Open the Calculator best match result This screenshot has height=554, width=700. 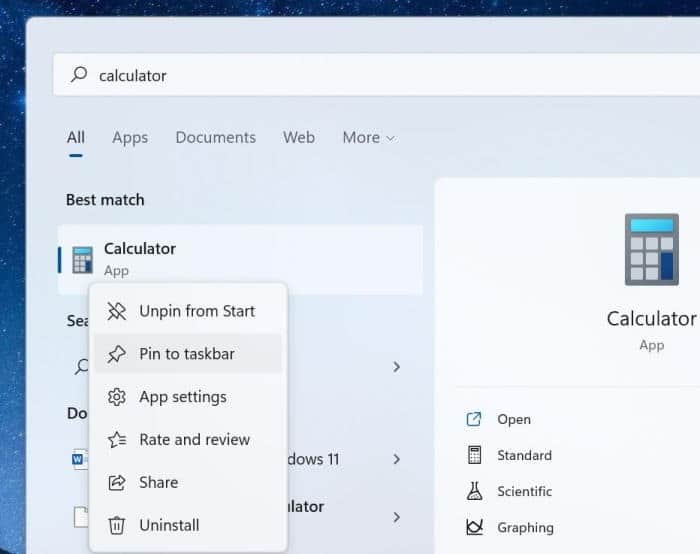[240, 260]
